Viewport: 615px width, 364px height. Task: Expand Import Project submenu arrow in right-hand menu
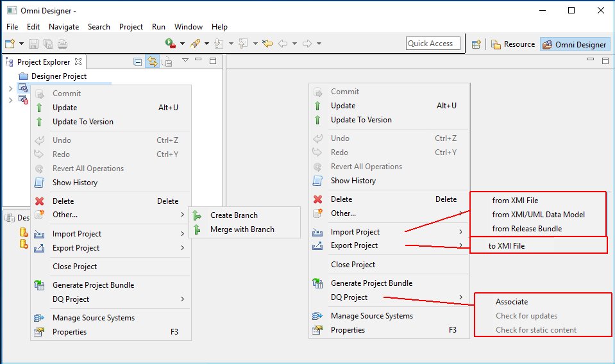tap(461, 231)
